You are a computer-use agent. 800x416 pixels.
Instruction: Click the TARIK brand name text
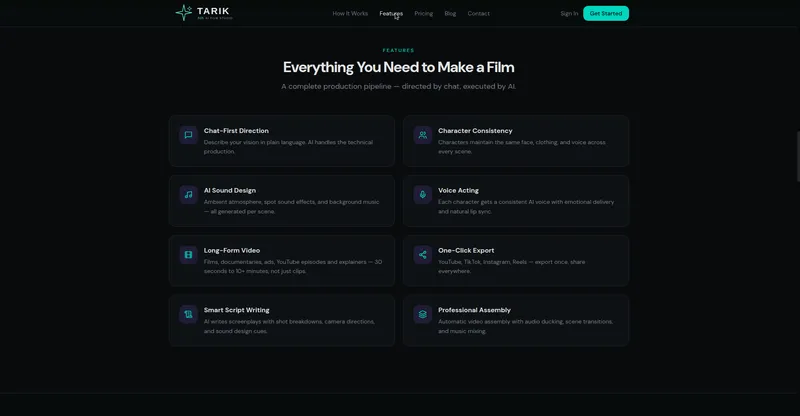coord(213,11)
